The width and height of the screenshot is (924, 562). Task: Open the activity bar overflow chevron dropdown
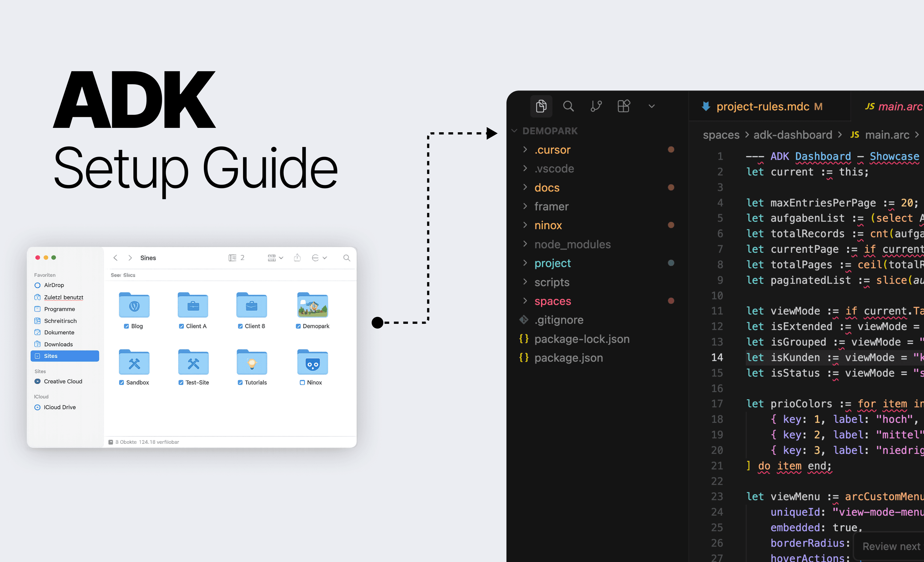pyautogui.click(x=652, y=106)
